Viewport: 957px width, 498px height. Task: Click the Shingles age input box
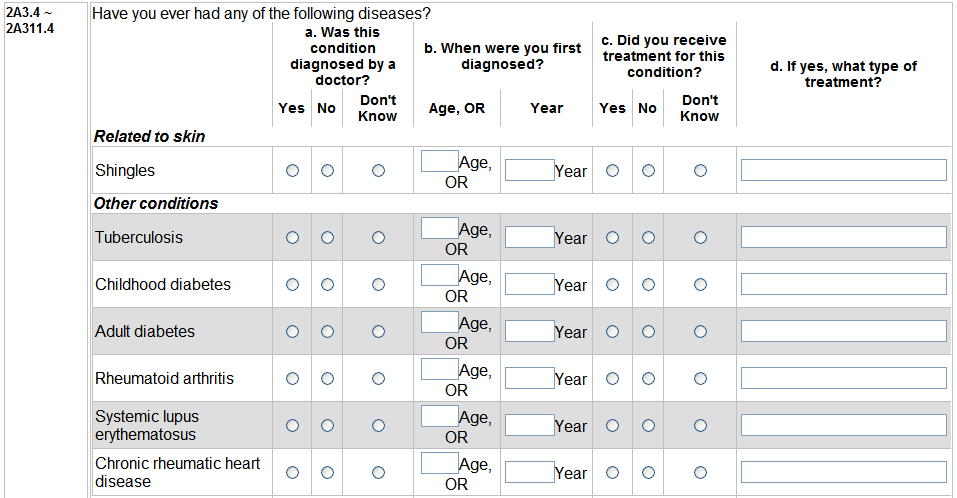tap(439, 161)
